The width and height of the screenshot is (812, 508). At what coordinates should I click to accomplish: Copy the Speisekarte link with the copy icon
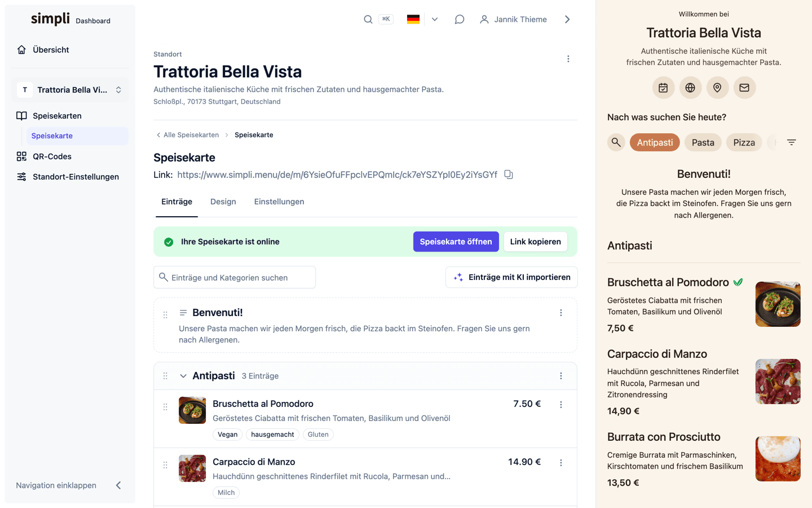click(509, 174)
